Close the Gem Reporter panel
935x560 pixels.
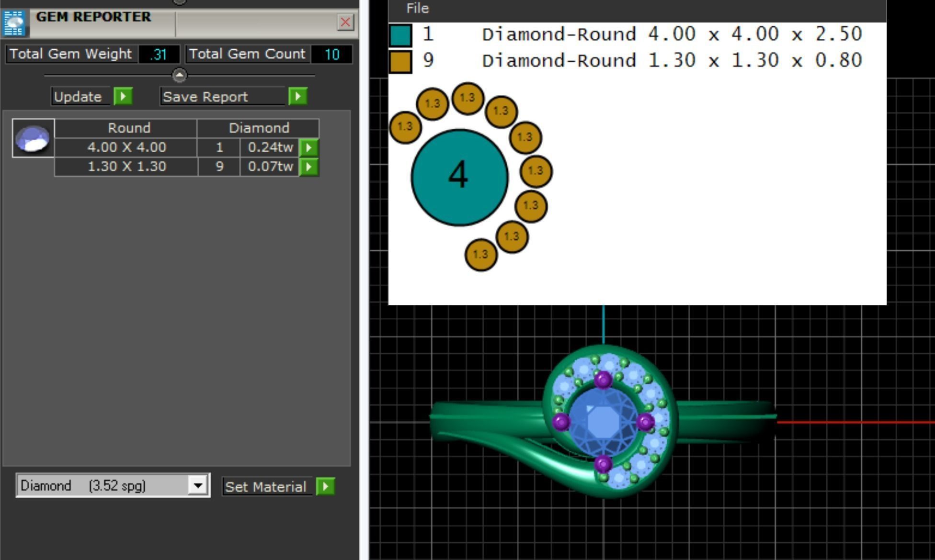click(x=345, y=22)
